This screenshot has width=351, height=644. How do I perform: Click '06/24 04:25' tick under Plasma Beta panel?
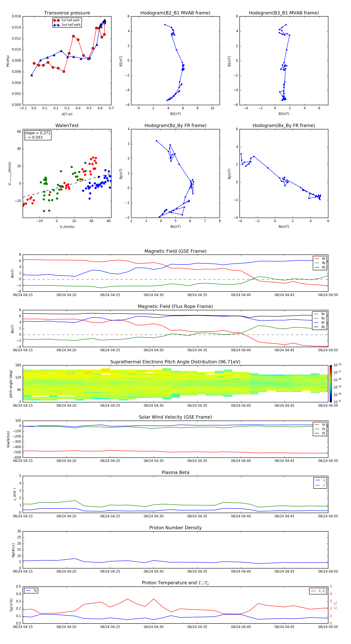(x=110, y=516)
